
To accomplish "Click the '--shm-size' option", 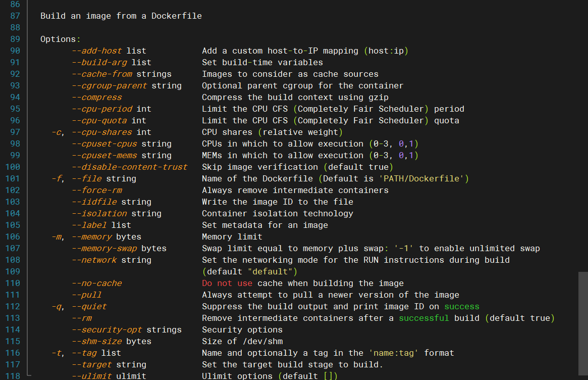I will (x=97, y=342).
